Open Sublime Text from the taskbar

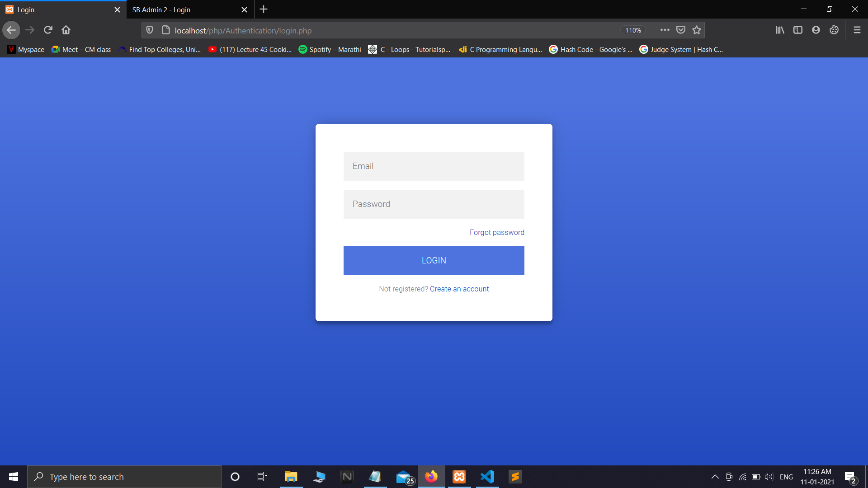click(x=515, y=476)
